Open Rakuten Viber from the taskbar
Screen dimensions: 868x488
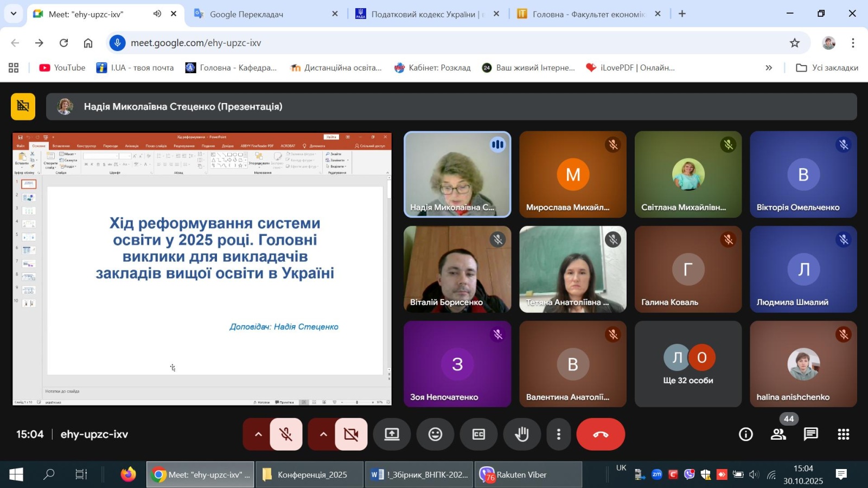pyautogui.click(x=528, y=475)
